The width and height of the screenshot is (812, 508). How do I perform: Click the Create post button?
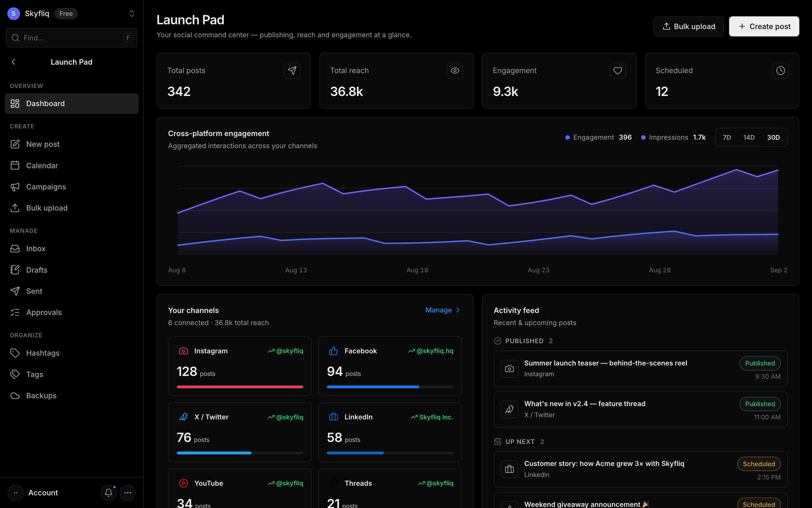[764, 26]
